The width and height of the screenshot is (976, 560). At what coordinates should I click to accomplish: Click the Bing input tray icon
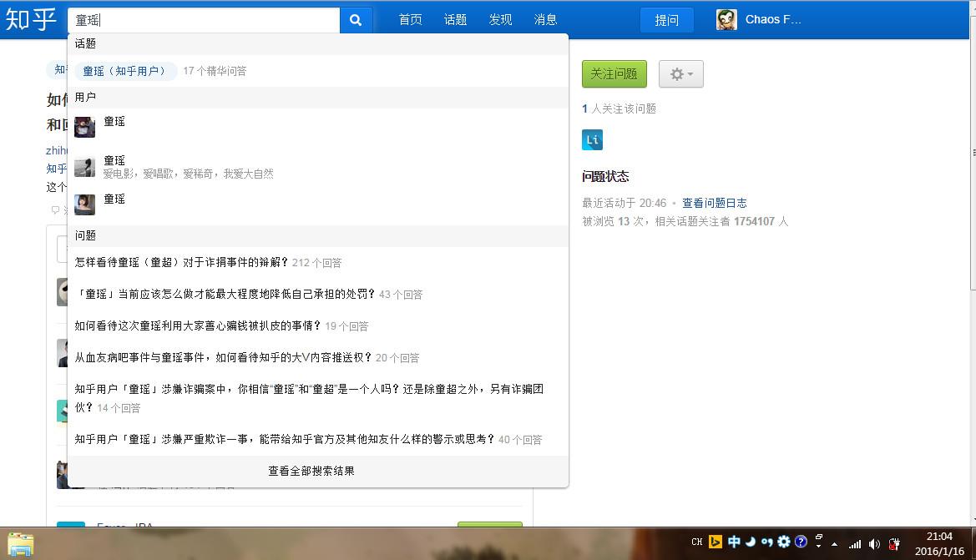click(716, 542)
